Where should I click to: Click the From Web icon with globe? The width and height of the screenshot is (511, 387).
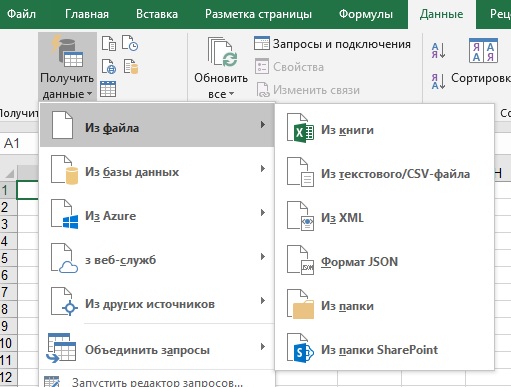tap(109, 66)
